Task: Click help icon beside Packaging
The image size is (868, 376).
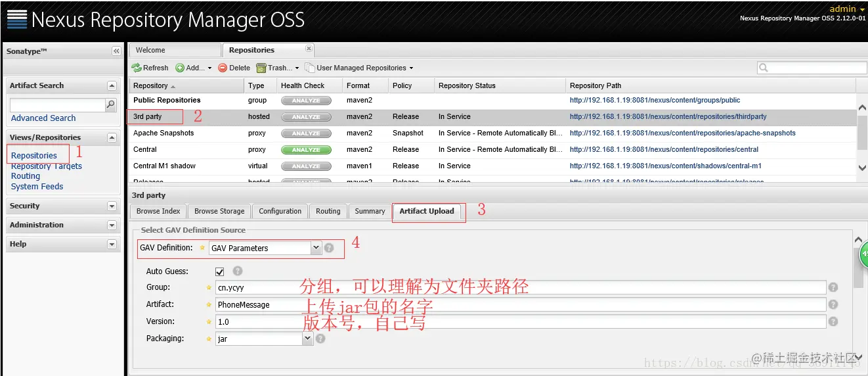Action: [320, 339]
